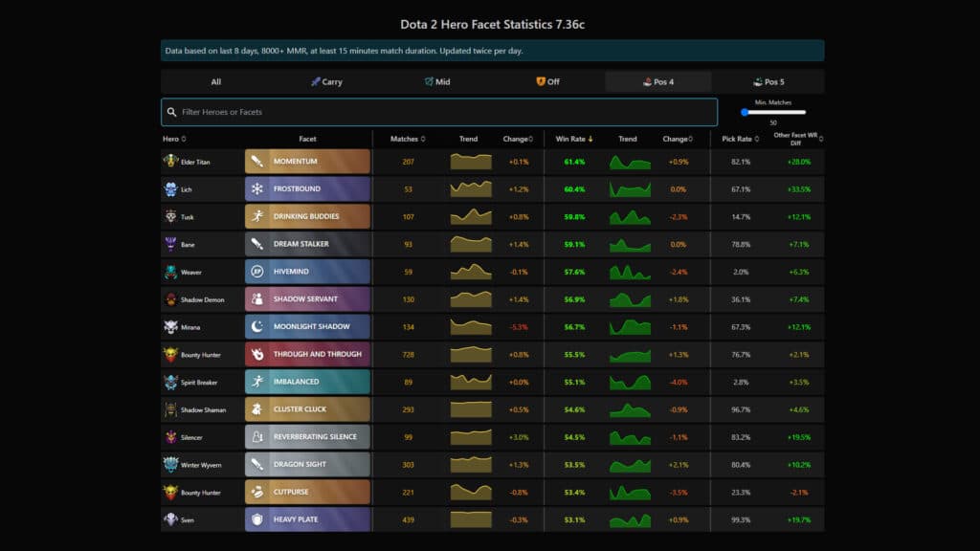Screen dimensions: 980x551
Task: Sort by Hero column header
Action: coord(174,139)
